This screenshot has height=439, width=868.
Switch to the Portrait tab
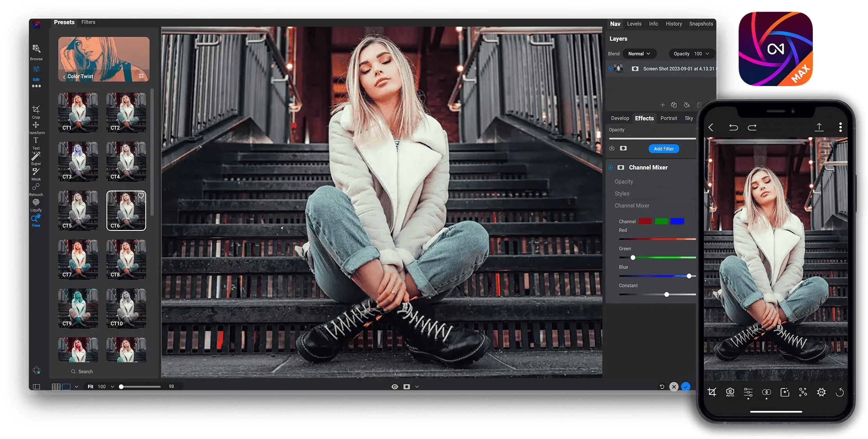point(669,118)
